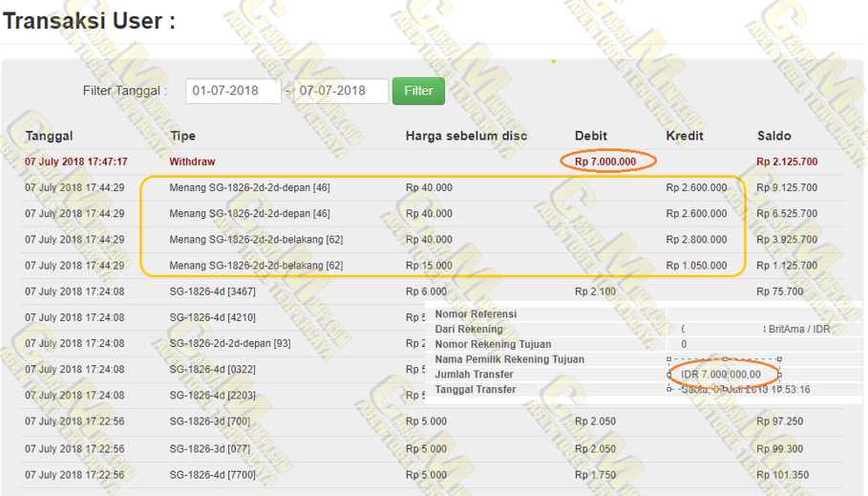The image size is (868, 496).
Task: Click the circled Rp 7.000.000 debit amount
Action: point(605,162)
